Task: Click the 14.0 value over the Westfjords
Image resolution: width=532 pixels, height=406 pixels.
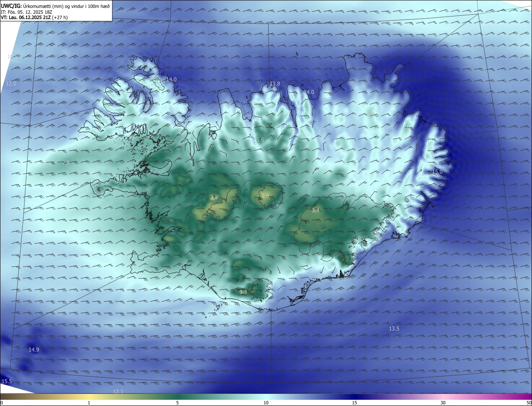Action: (171, 79)
